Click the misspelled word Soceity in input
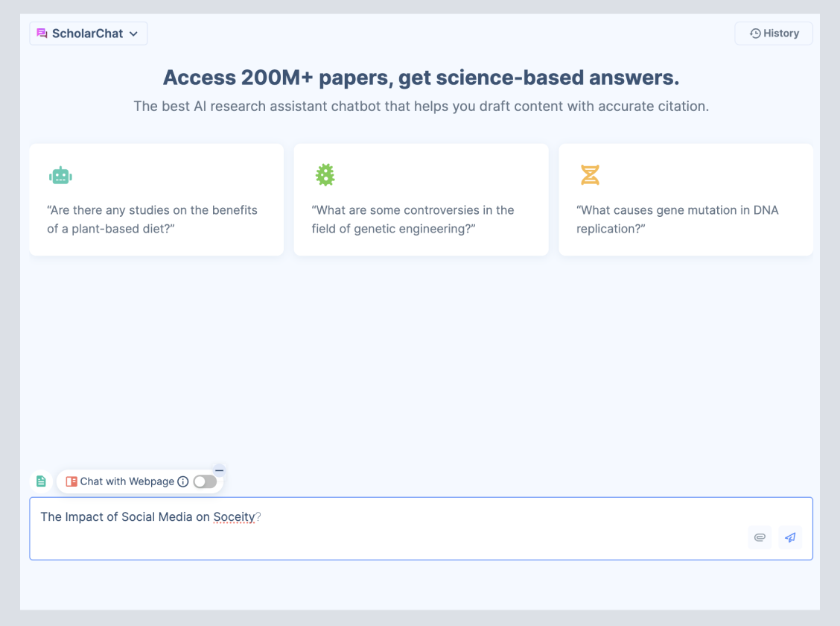Screen dimensions: 840x626 (234, 516)
